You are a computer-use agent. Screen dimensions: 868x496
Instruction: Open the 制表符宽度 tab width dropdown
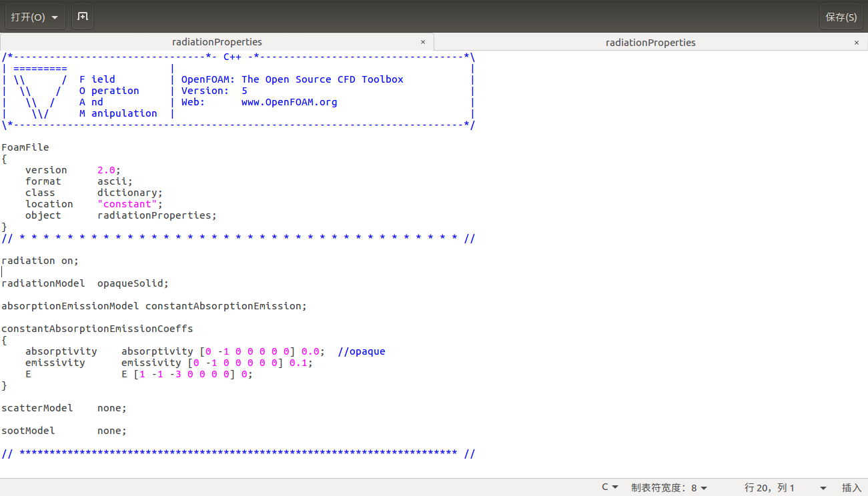tap(669, 487)
